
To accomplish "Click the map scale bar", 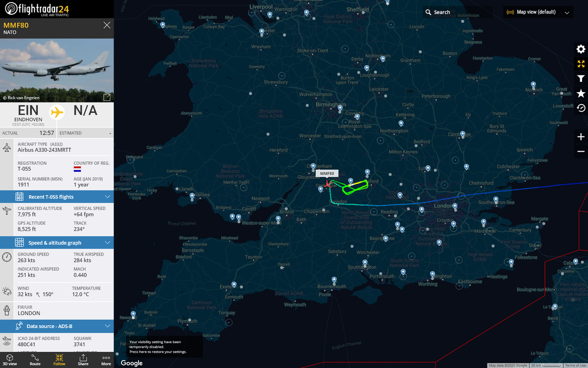I will tap(546, 366).
